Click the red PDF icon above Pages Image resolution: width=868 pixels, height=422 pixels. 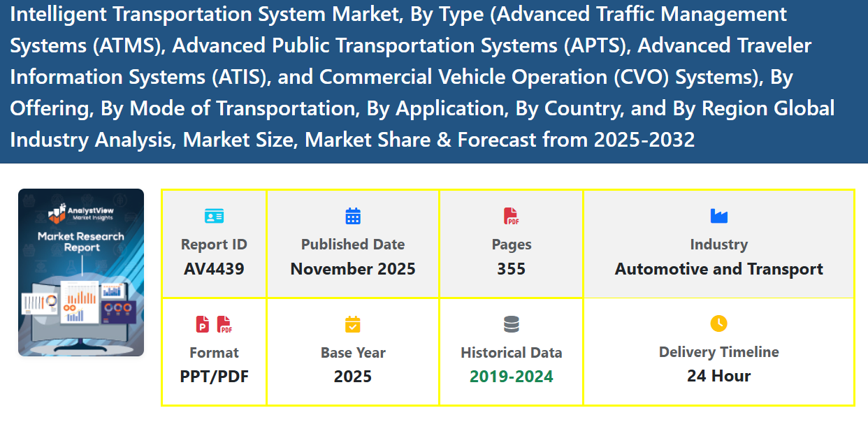[x=511, y=216]
